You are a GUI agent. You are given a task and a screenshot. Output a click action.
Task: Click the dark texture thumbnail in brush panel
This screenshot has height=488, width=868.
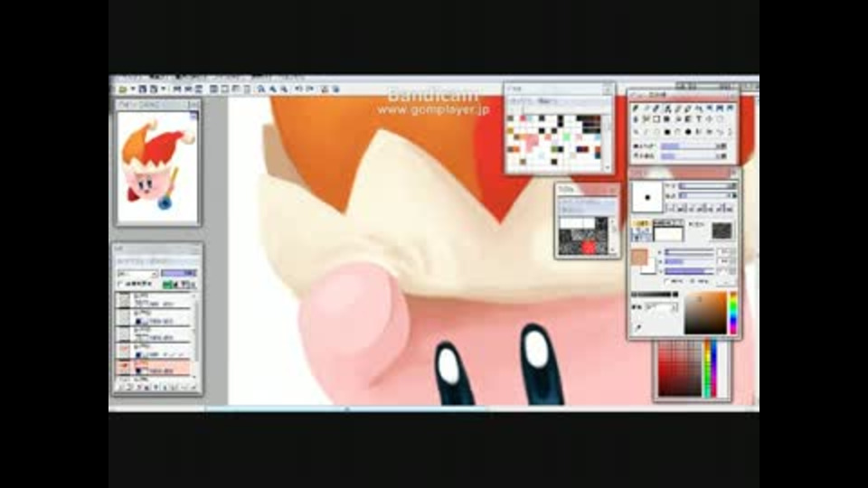pos(721,230)
